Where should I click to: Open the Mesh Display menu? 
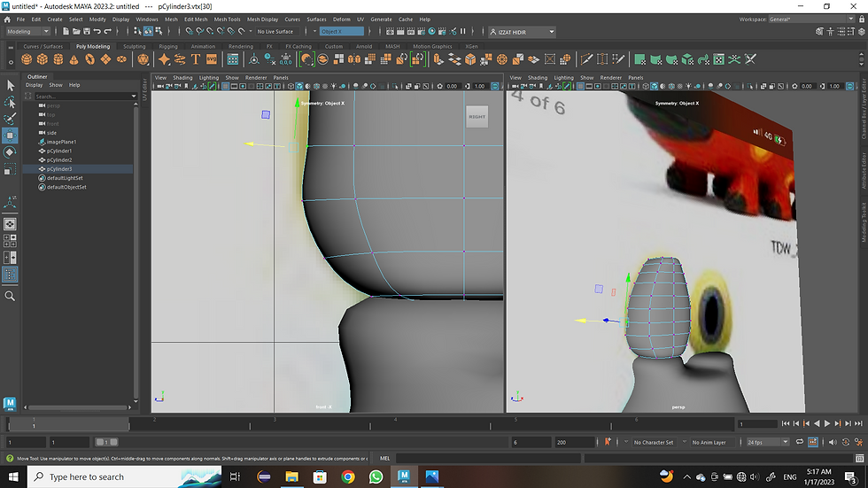(262, 19)
